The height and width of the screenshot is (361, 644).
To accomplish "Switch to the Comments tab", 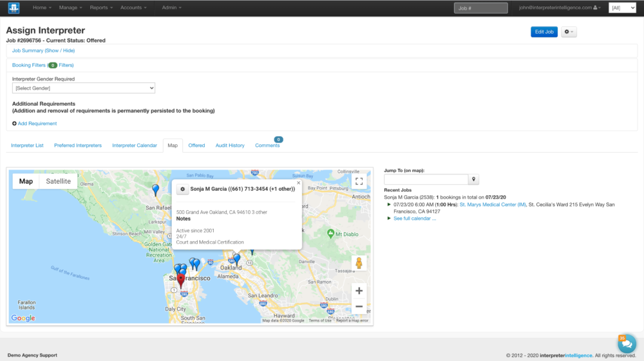I will click(267, 146).
